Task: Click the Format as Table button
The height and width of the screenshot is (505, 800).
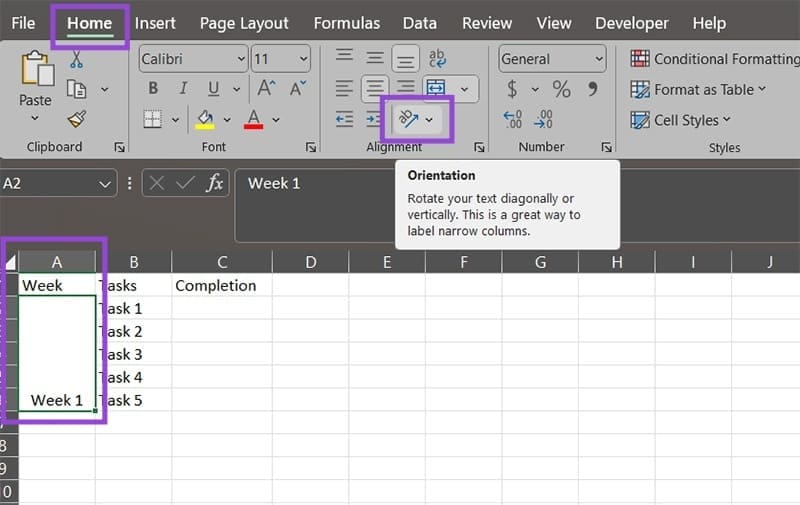Action: pyautogui.click(x=698, y=90)
